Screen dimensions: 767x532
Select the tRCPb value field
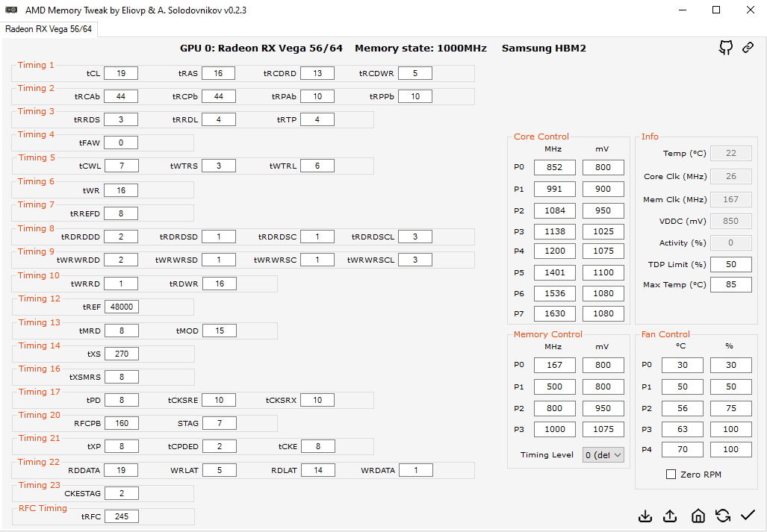pyautogui.click(x=218, y=96)
